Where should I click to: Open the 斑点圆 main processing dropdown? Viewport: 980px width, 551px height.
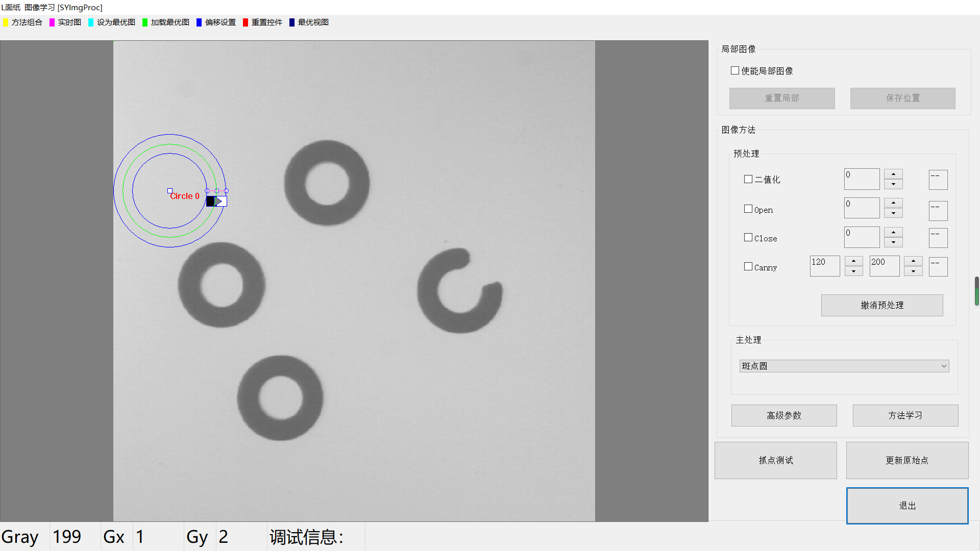[x=844, y=366]
